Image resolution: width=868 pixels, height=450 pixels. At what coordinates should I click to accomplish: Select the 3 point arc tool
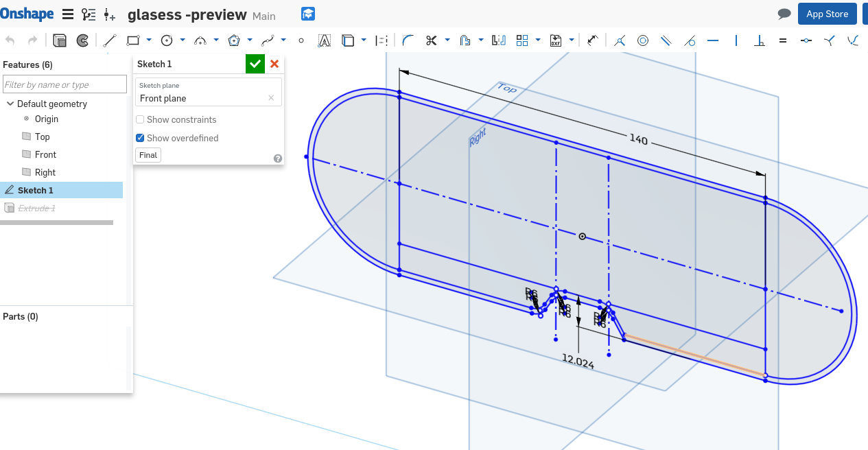pos(200,40)
